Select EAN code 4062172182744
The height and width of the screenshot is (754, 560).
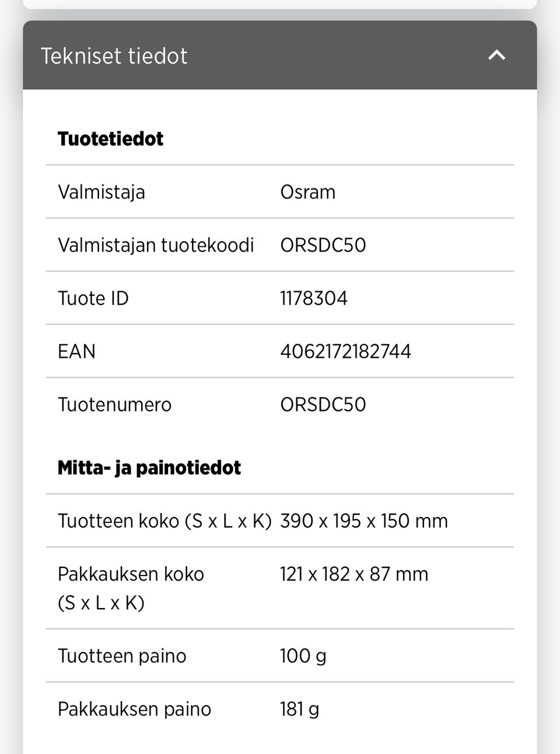pos(345,351)
